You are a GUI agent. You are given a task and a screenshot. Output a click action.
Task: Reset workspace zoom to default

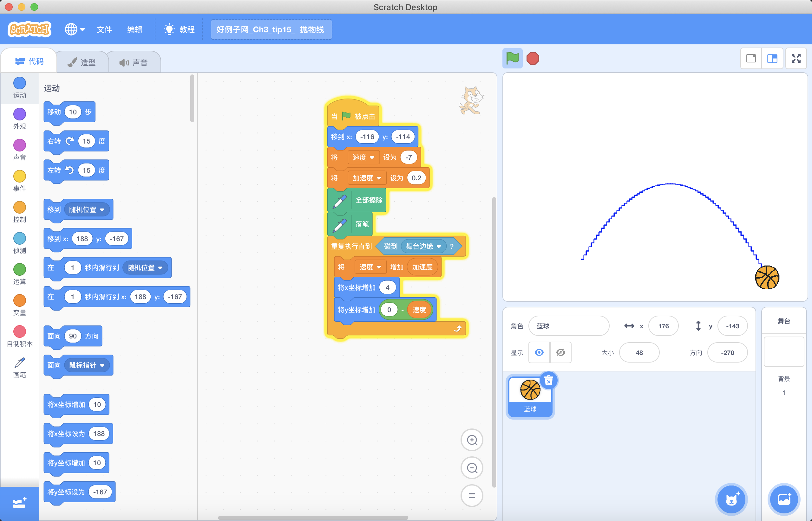pyautogui.click(x=472, y=496)
